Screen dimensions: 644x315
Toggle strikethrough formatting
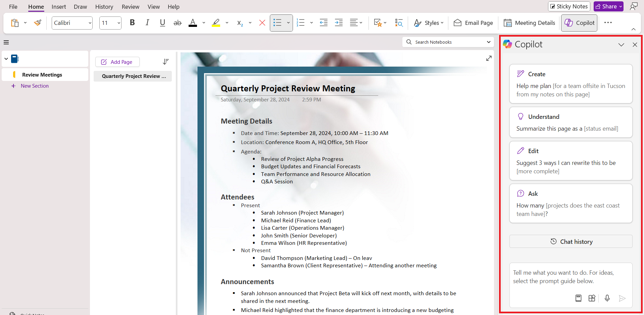coord(178,22)
